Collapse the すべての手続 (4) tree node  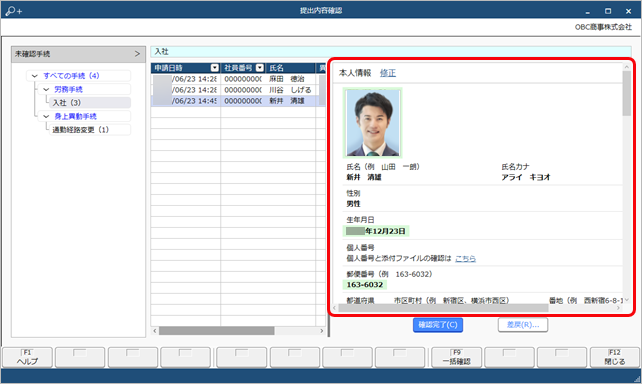(35, 76)
